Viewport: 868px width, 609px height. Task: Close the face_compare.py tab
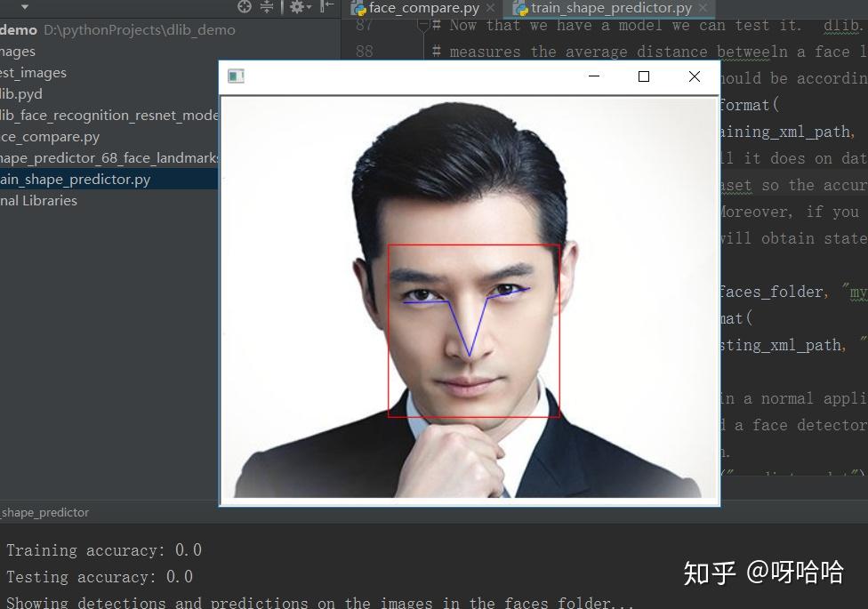490,8
